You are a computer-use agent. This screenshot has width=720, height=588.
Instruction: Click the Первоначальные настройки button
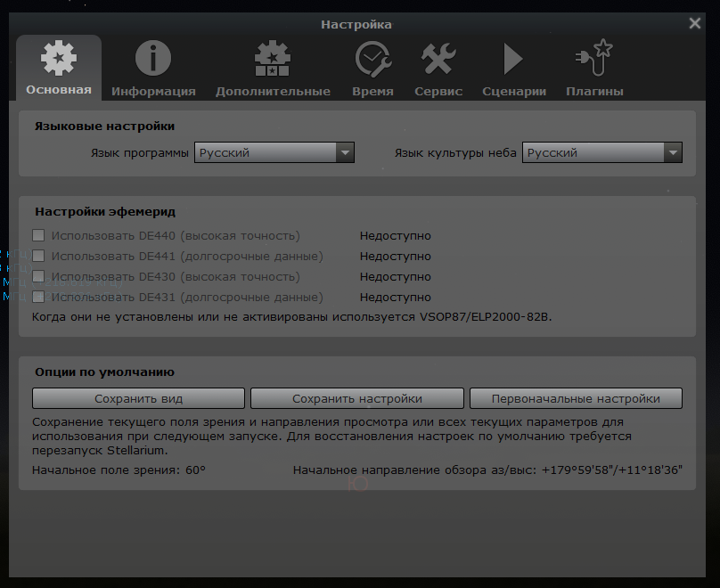(x=576, y=398)
